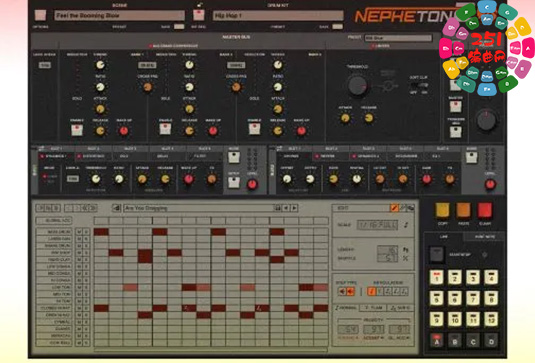The width and height of the screenshot is (535, 363).
Task: Open the pattern Shuffle value box
Action: tap(388, 258)
